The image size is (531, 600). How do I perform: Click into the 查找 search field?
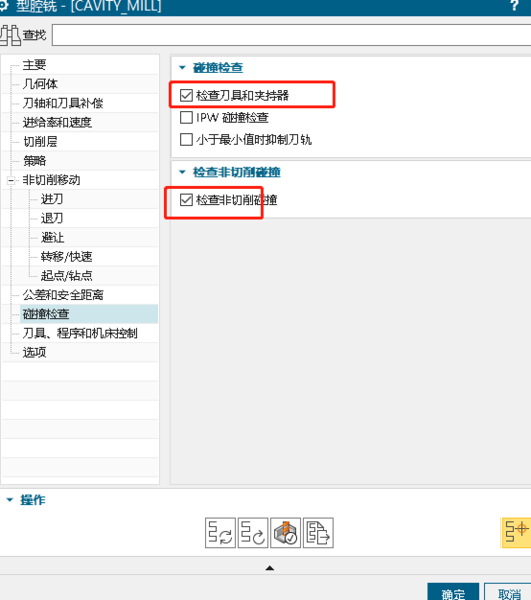[292, 35]
